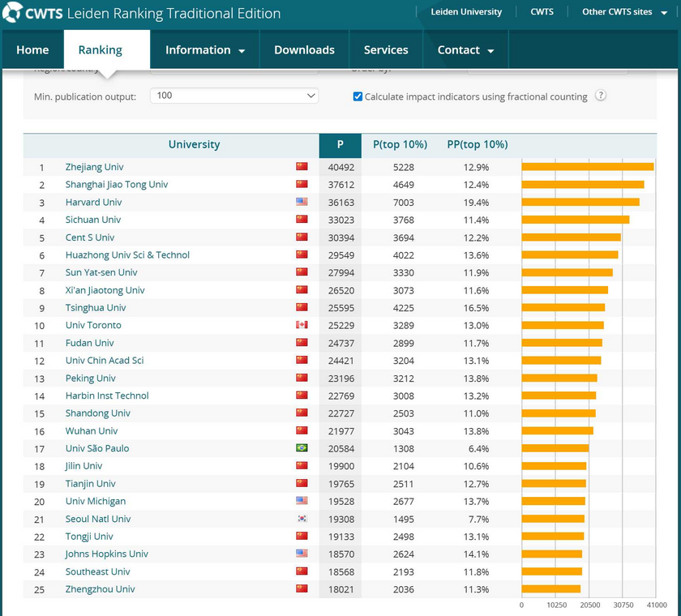
Task: Click the US flag beside Johns Hopkins Univ
Action: [x=302, y=554]
